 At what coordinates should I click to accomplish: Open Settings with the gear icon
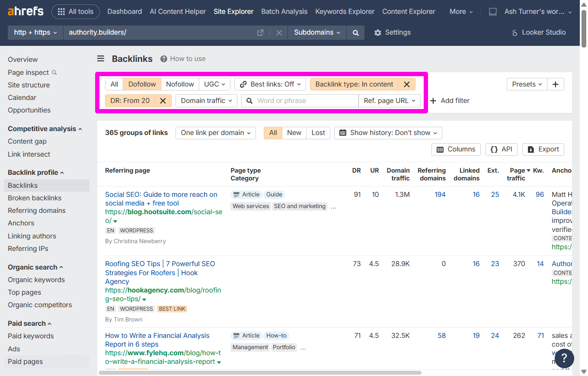393,32
